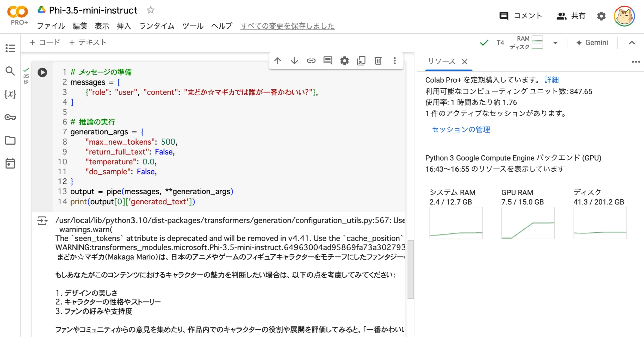This screenshot has width=644, height=337.
Task: Click the text 'Python 3 Google Compute Engine'
Action: pyautogui.click(x=480, y=158)
